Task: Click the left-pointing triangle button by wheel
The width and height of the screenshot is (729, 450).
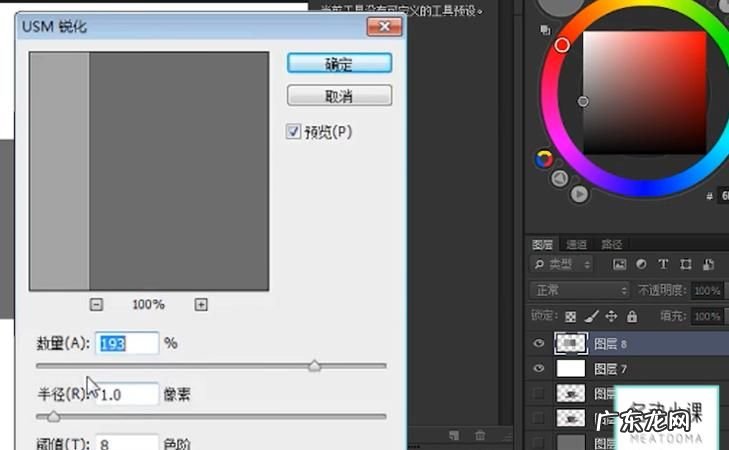Action: point(560,179)
